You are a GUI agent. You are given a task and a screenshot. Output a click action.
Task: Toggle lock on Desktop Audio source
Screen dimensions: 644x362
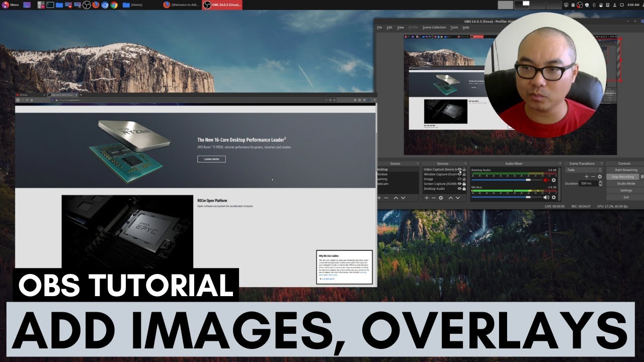click(x=464, y=189)
